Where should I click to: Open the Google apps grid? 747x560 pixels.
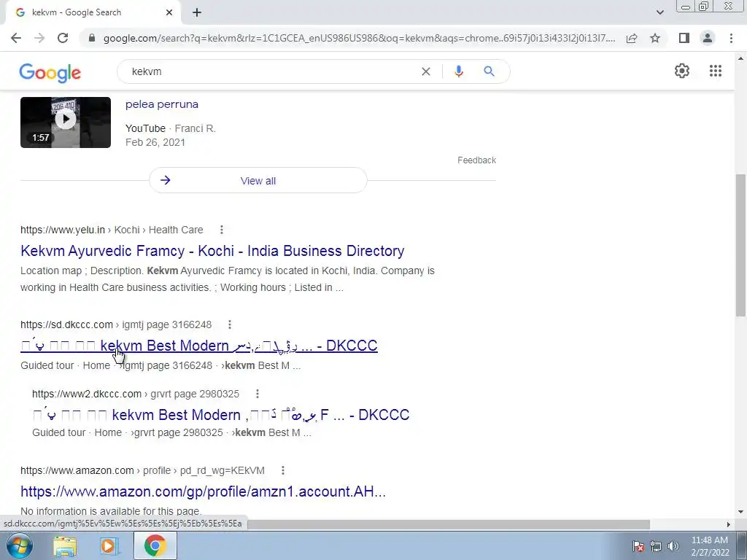pos(715,71)
